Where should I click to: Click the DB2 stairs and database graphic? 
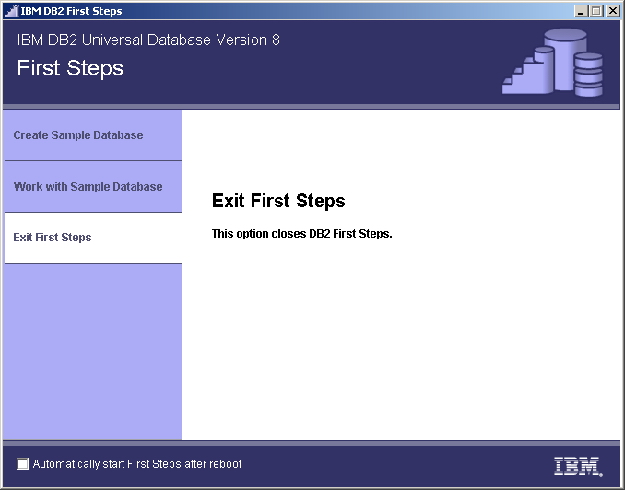(x=552, y=63)
